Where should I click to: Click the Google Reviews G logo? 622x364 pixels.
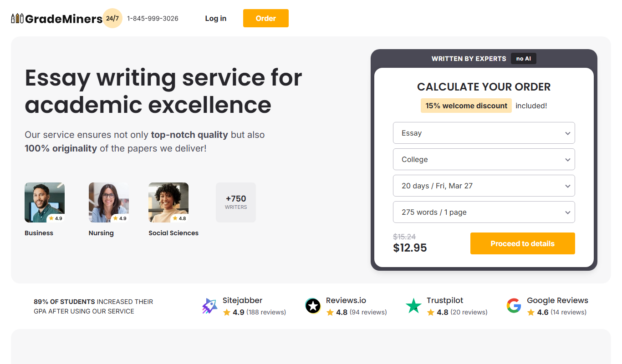tap(514, 306)
